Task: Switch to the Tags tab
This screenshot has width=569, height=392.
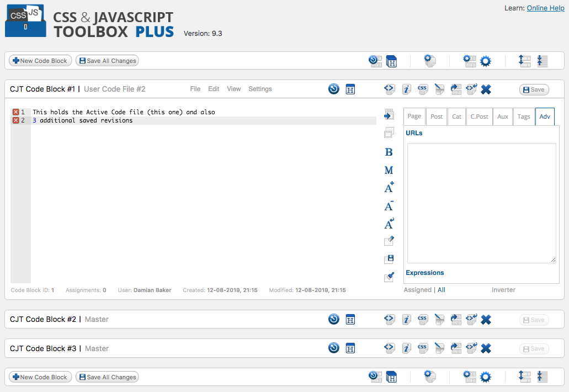Action: [523, 116]
